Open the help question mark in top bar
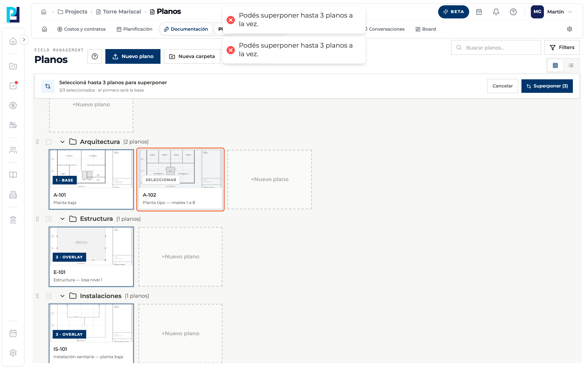 click(x=513, y=12)
